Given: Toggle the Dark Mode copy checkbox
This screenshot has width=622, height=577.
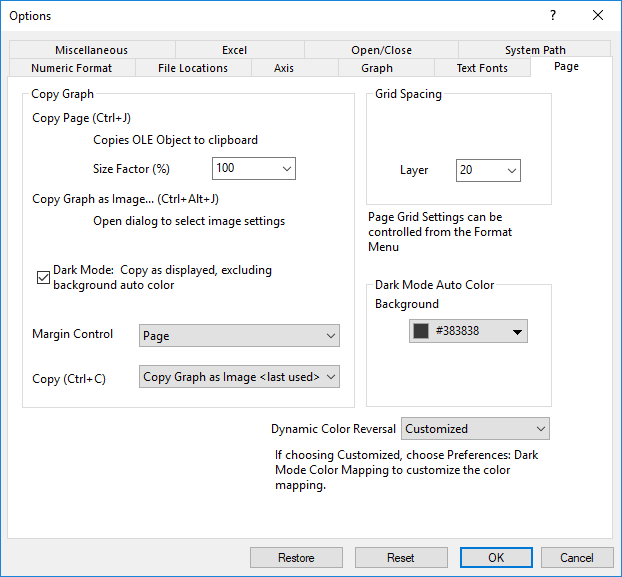Looking at the screenshot, I should click(x=43, y=277).
